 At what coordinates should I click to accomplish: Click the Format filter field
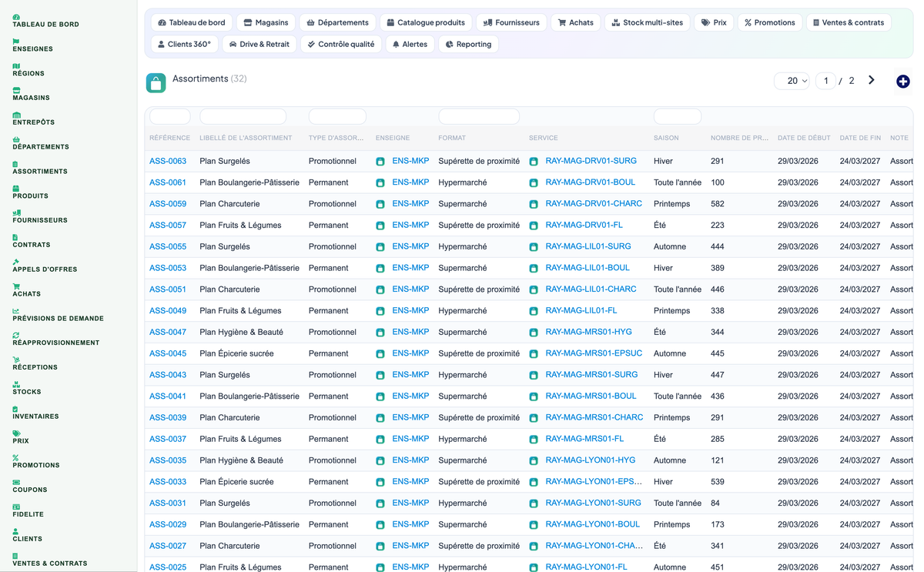coord(479,116)
